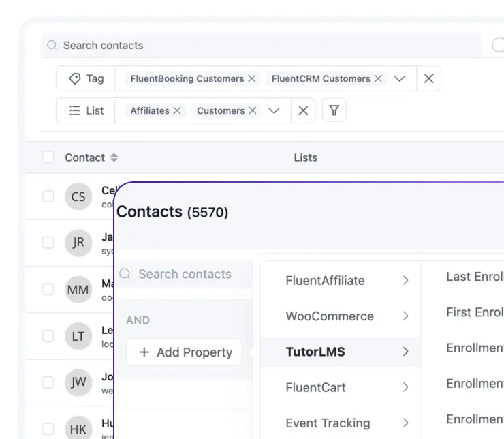Expand the TutorLMS submenu chevron
Screen dimensions: 504x439
pos(406,352)
